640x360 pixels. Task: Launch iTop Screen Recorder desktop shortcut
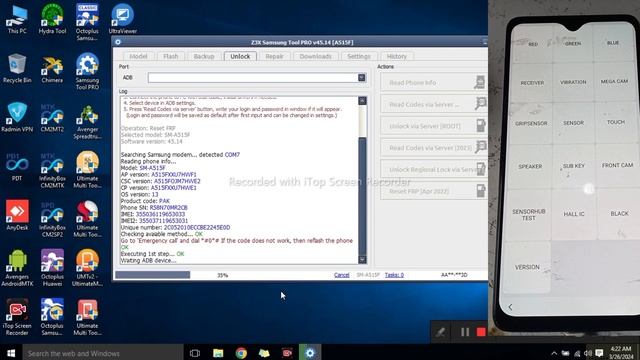17,317
